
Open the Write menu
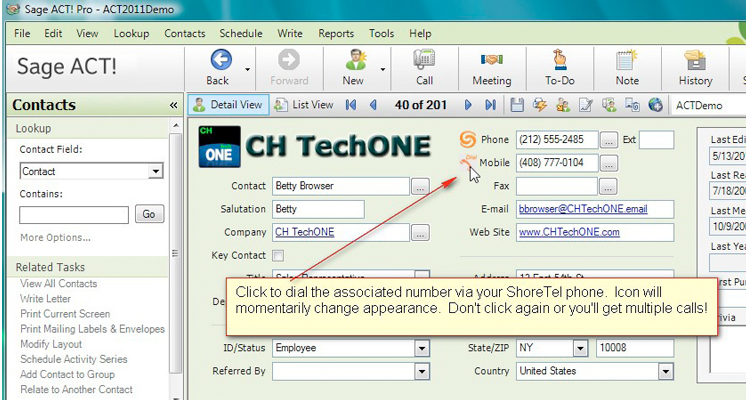pos(290,33)
